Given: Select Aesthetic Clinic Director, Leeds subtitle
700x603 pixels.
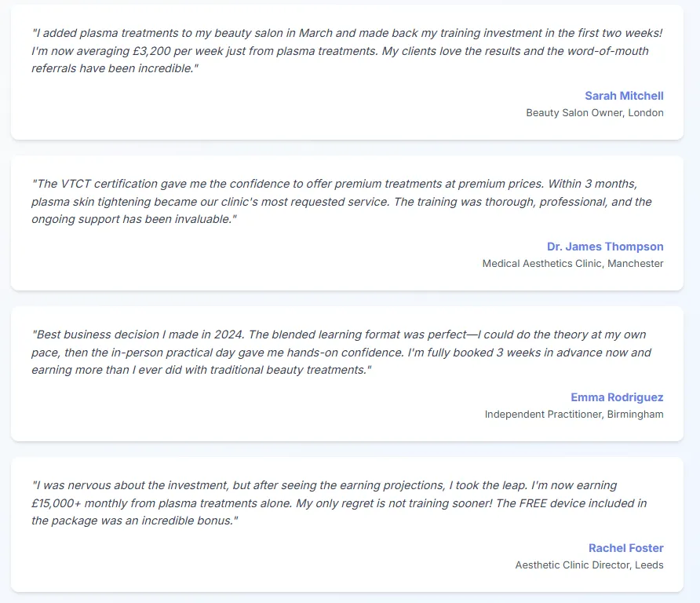Looking at the screenshot, I should point(589,565).
